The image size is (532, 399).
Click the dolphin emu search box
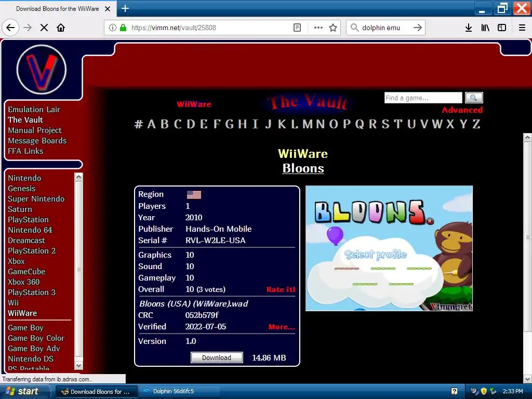point(386,28)
